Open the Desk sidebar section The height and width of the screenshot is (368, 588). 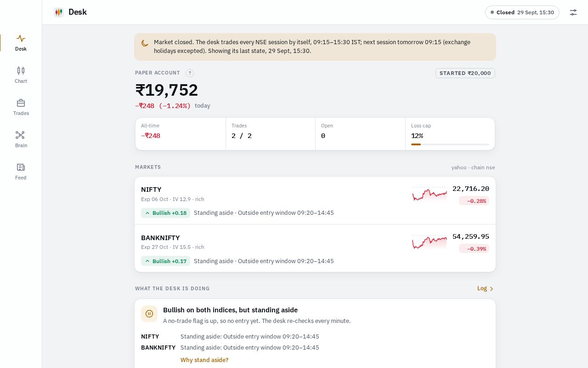click(21, 43)
